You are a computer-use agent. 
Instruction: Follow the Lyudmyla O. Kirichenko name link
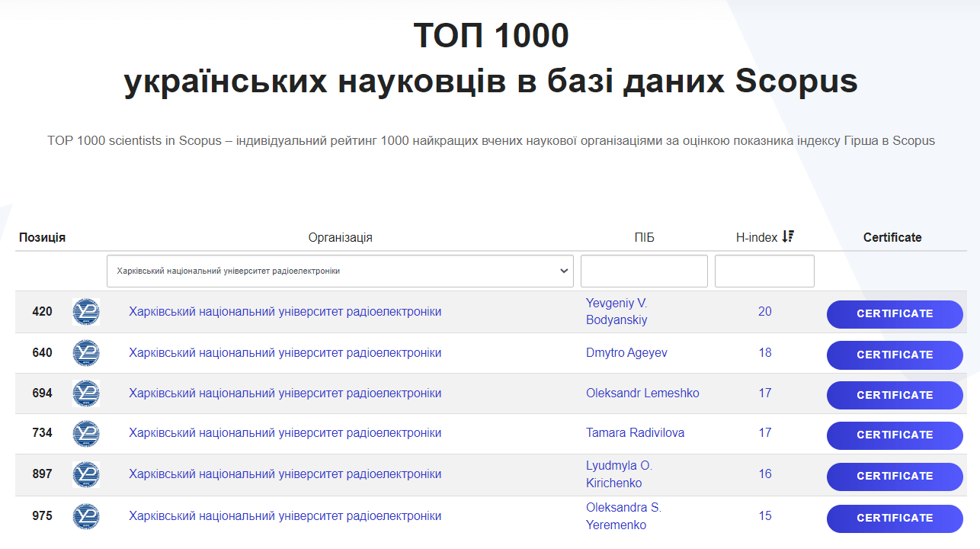point(619,474)
